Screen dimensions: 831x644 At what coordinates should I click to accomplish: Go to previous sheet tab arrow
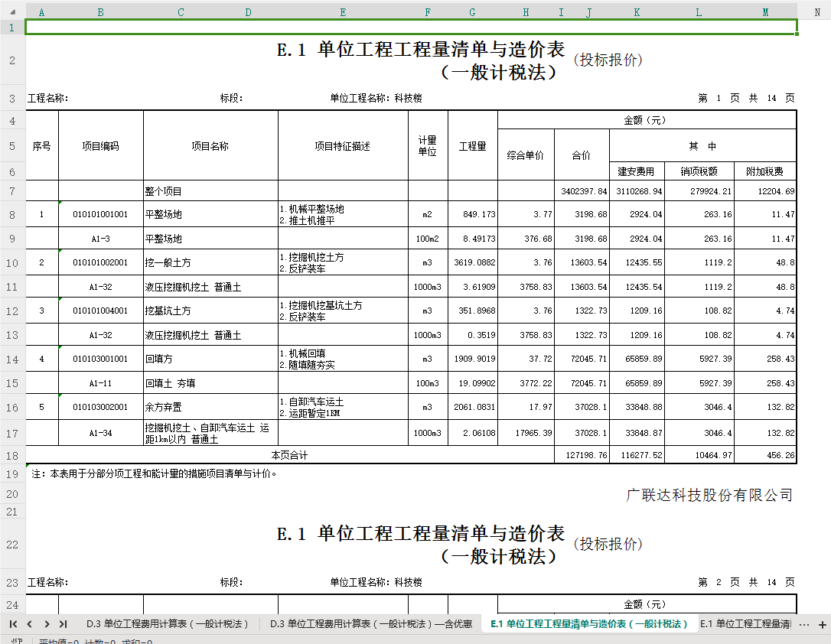coord(30,624)
